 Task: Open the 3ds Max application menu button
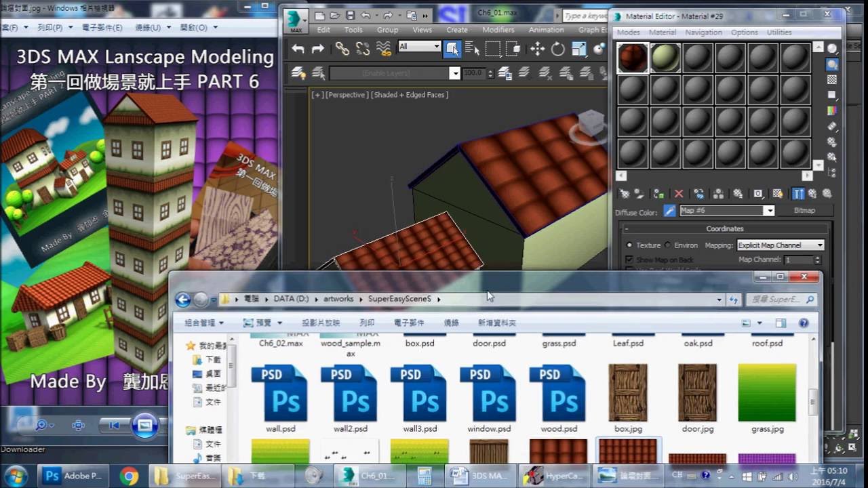point(296,20)
